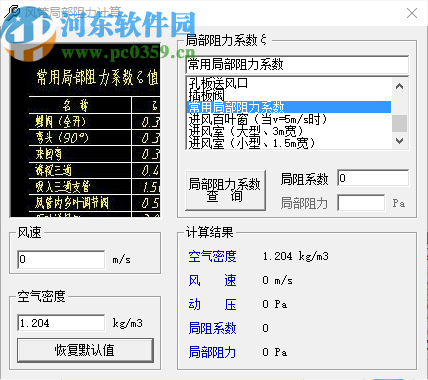Click the wrench app icon in title bar

point(12,12)
